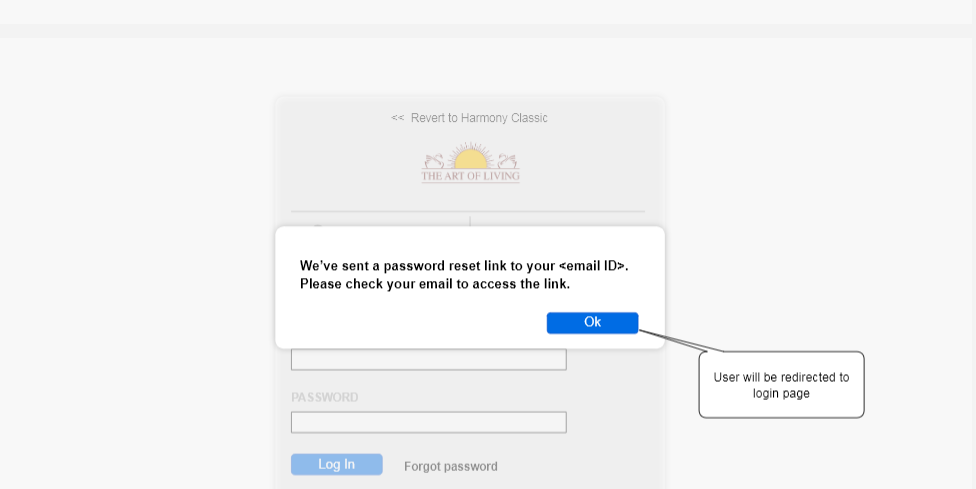Click the password reset link message text
Viewport: 976px width, 489px height.
click(x=464, y=266)
